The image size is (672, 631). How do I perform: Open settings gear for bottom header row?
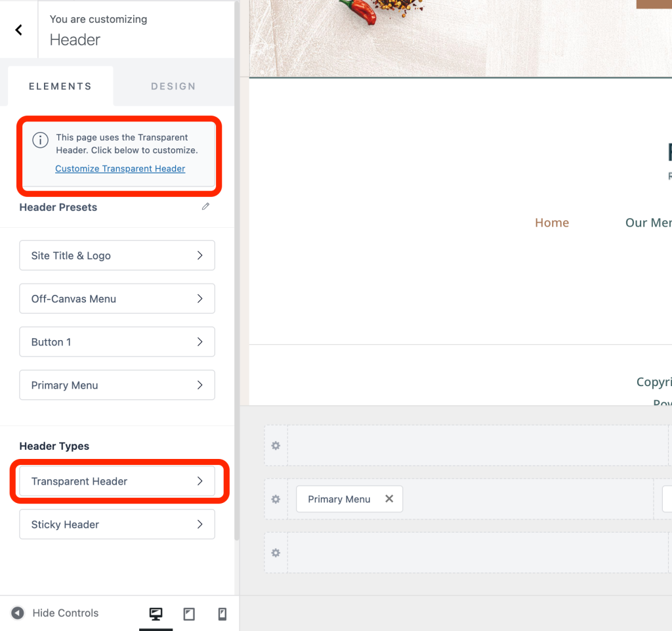[x=276, y=553]
